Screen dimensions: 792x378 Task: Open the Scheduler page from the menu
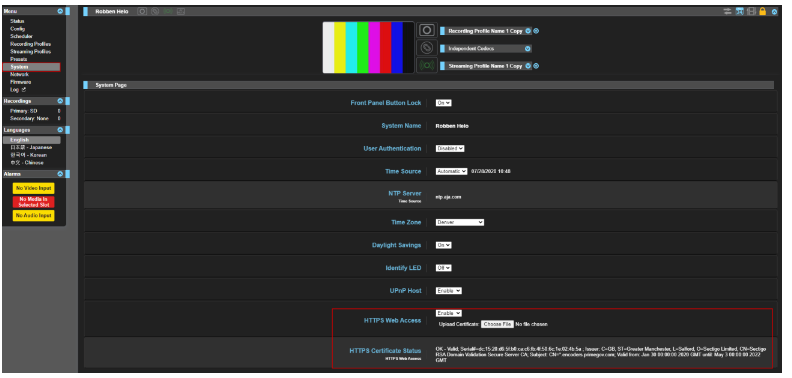[21, 36]
